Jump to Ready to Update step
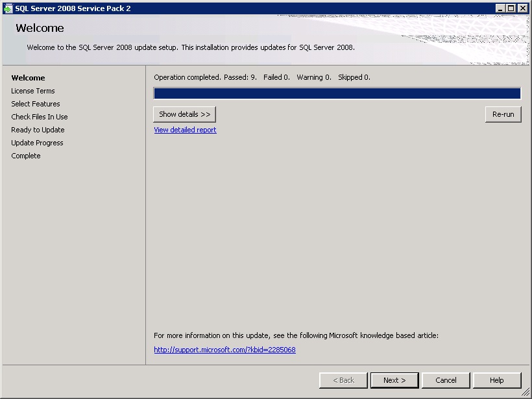 pyautogui.click(x=38, y=130)
